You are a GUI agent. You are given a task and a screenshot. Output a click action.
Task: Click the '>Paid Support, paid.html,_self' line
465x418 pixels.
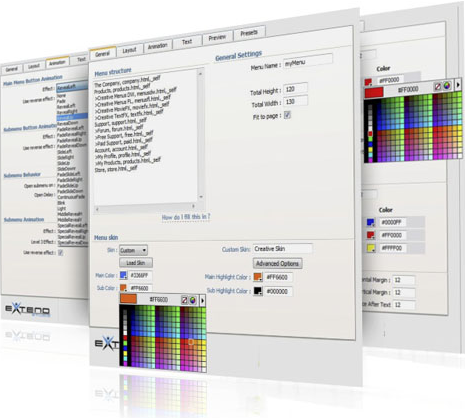pyautogui.click(x=124, y=142)
